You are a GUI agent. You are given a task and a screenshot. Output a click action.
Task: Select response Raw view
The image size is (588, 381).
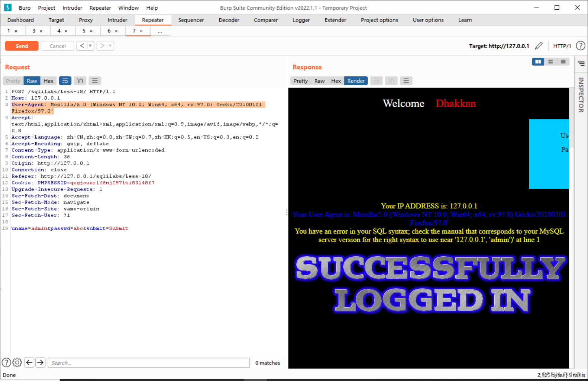tap(319, 81)
